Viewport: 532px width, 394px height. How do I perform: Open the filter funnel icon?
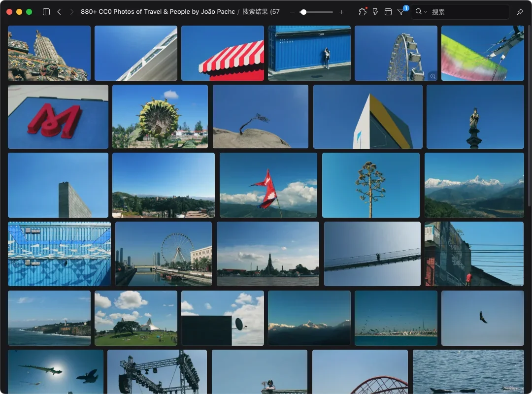click(x=401, y=12)
